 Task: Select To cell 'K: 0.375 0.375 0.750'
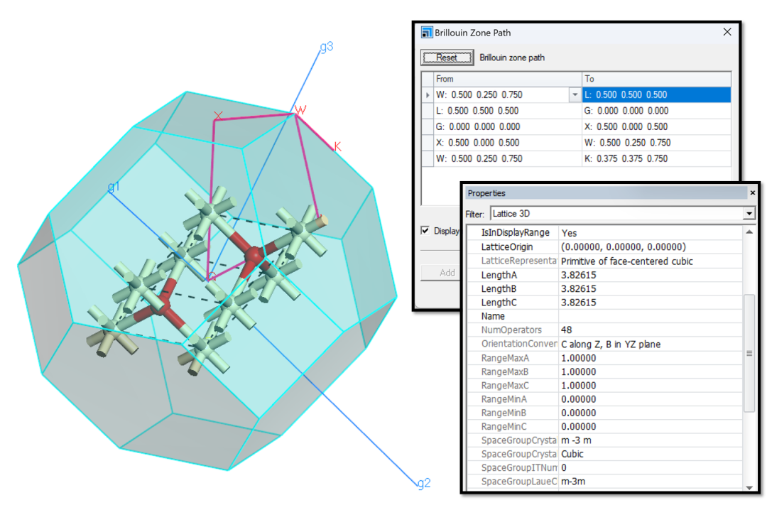point(656,158)
